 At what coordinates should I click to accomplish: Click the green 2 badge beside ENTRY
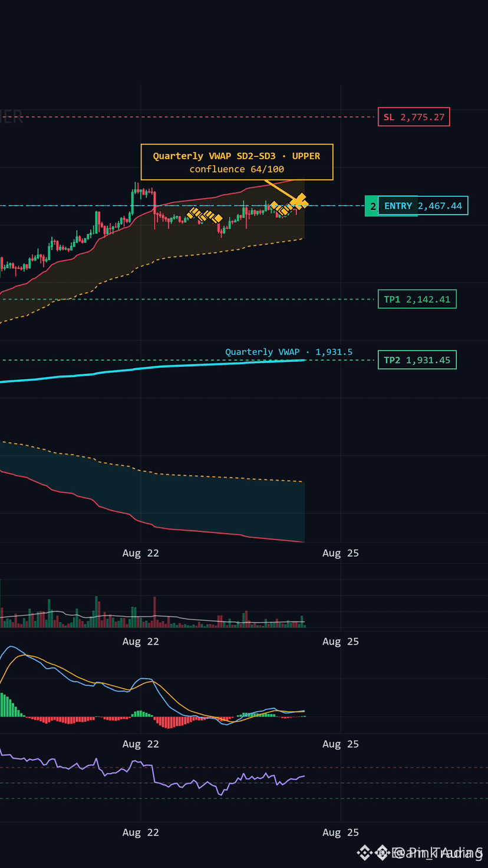(x=372, y=206)
